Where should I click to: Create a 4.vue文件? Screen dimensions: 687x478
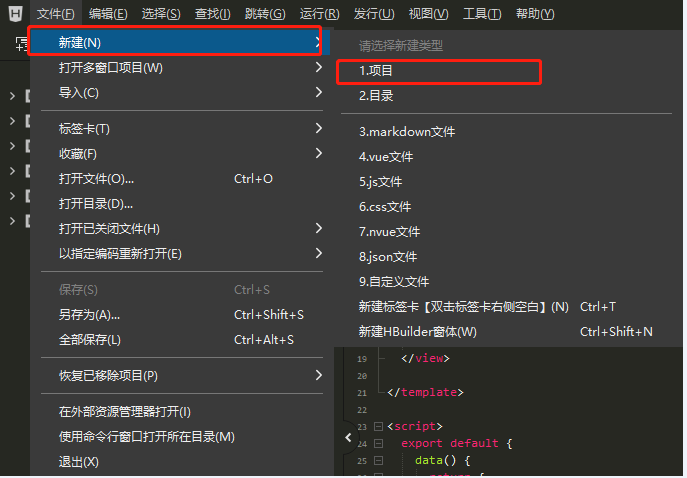(x=386, y=157)
